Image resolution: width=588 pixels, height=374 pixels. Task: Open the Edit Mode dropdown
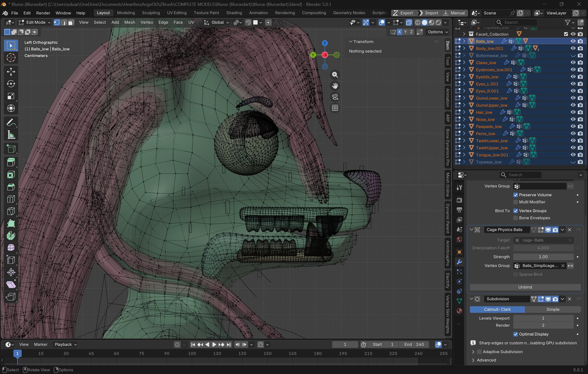pos(35,23)
